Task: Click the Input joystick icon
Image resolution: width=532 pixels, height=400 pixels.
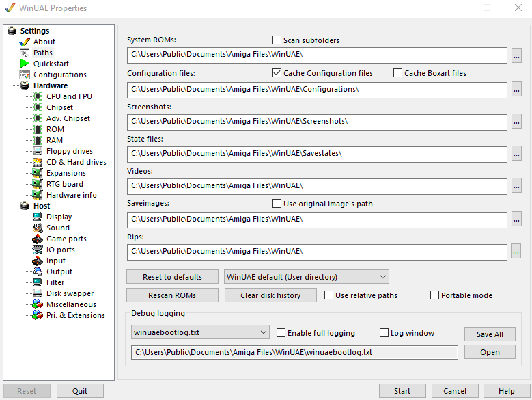Action: pos(38,261)
